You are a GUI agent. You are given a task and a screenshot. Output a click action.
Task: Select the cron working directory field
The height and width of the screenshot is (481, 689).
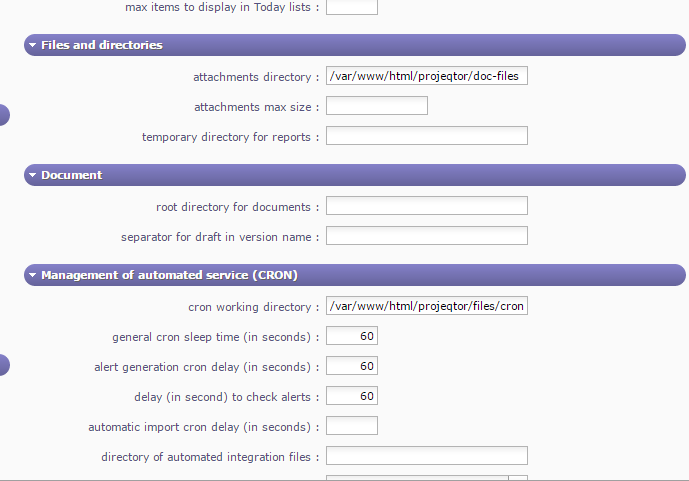point(426,306)
